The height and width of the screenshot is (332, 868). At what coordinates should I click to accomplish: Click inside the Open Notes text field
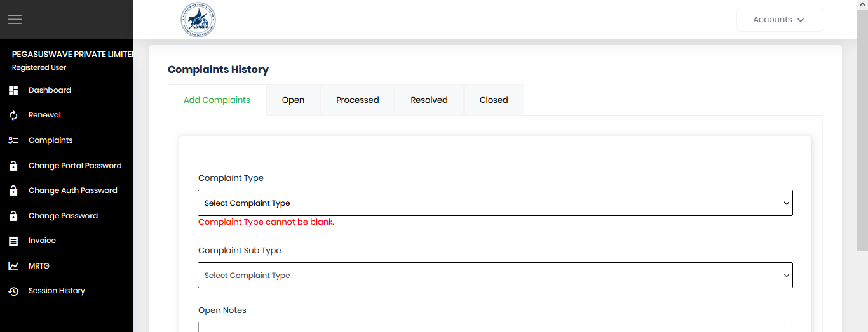[495, 327]
